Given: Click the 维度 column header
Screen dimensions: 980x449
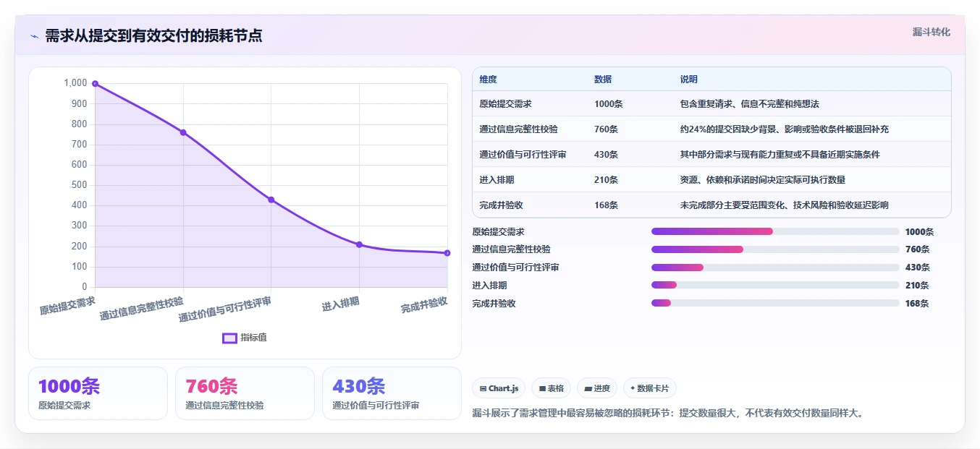Looking at the screenshot, I should pos(488,79).
